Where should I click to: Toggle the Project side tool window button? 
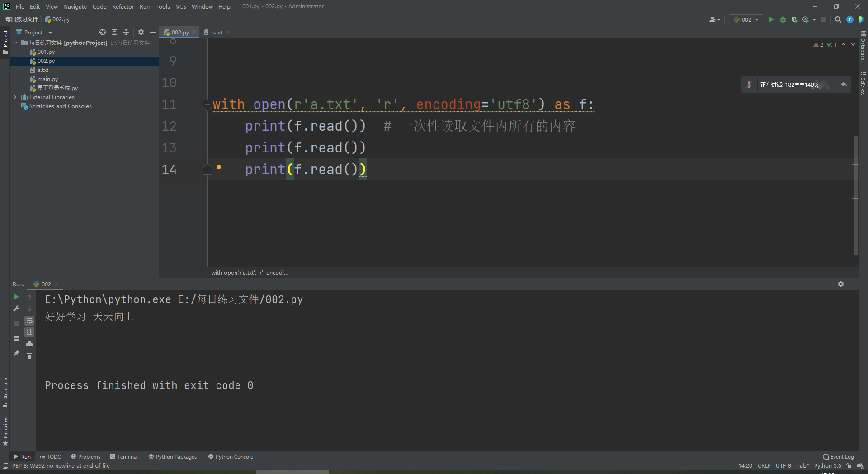point(5,42)
